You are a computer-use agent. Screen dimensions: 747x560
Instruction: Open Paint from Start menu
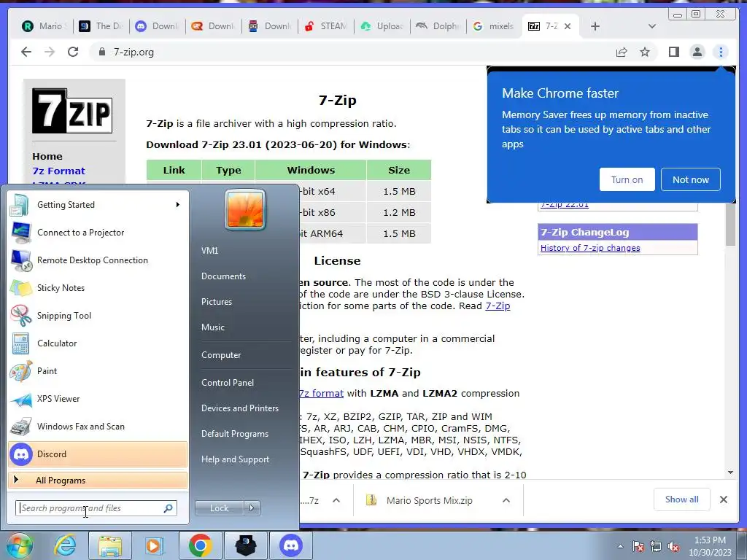coord(98,371)
